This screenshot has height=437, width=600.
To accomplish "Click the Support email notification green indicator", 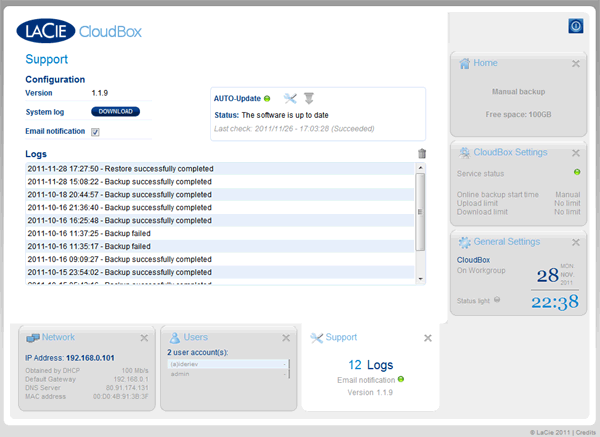I will (401, 379).
